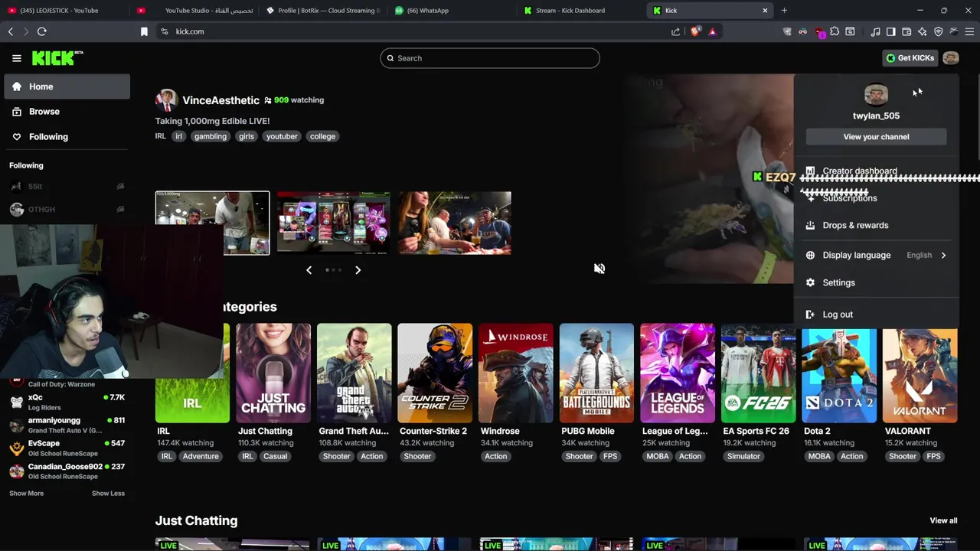This screenshot has width=980, height=551.
Task: Switch to the WhatsApp tab
Action: tap(452, 11)
